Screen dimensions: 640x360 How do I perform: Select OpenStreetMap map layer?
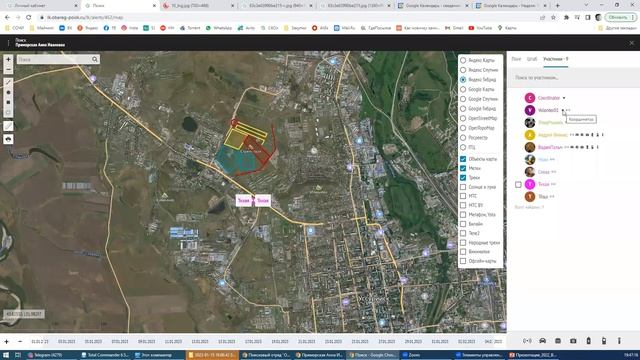tap(463, 118)
